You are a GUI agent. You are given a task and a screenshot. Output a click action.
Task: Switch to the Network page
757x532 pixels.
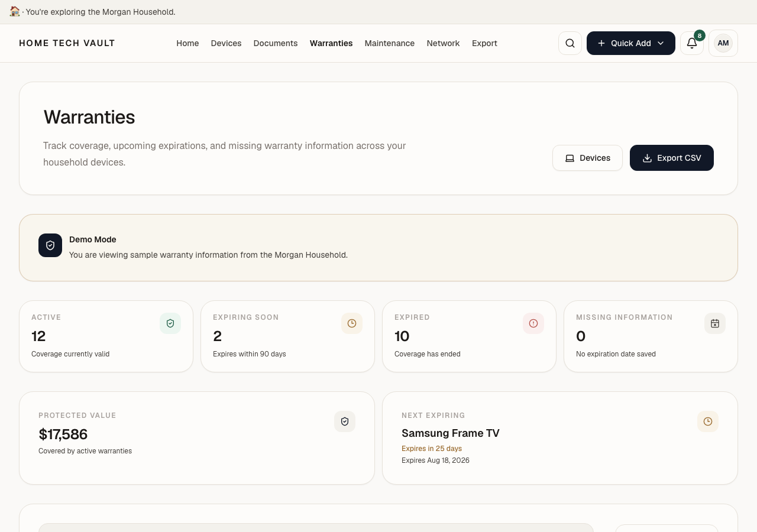[443, 43]
